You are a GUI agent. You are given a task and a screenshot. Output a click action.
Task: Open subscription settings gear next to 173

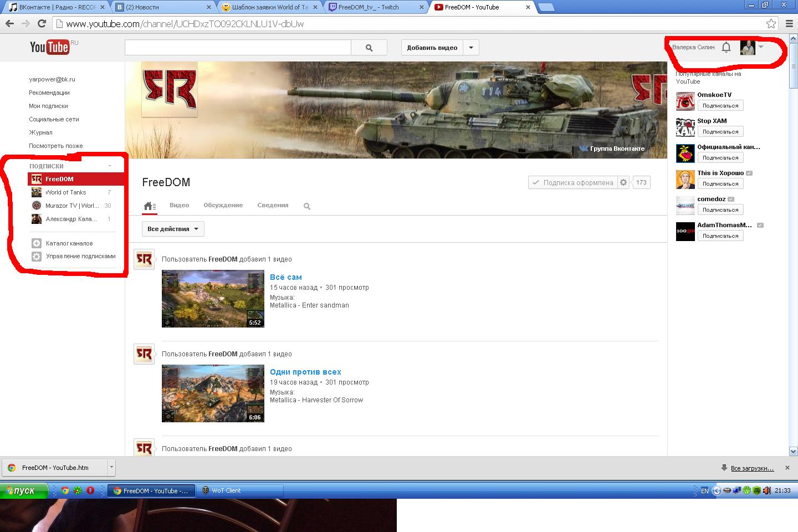[x=623, y=182]
